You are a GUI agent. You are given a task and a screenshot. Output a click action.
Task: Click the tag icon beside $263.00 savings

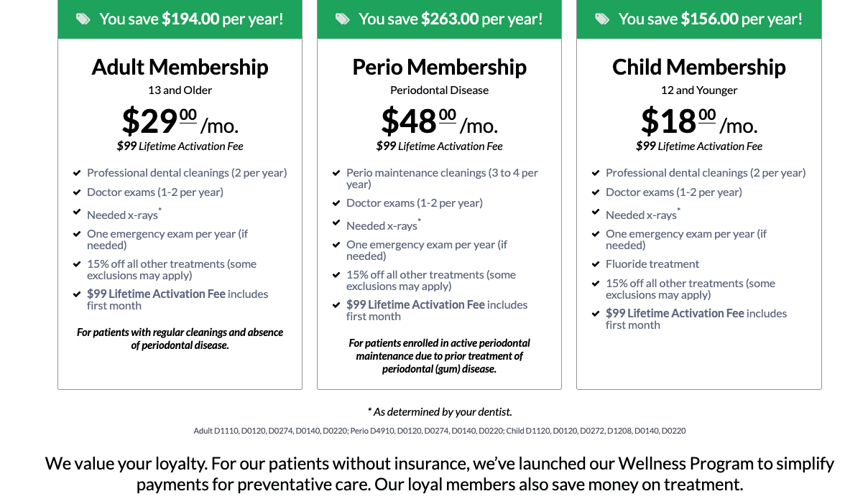tap(343, 19)
